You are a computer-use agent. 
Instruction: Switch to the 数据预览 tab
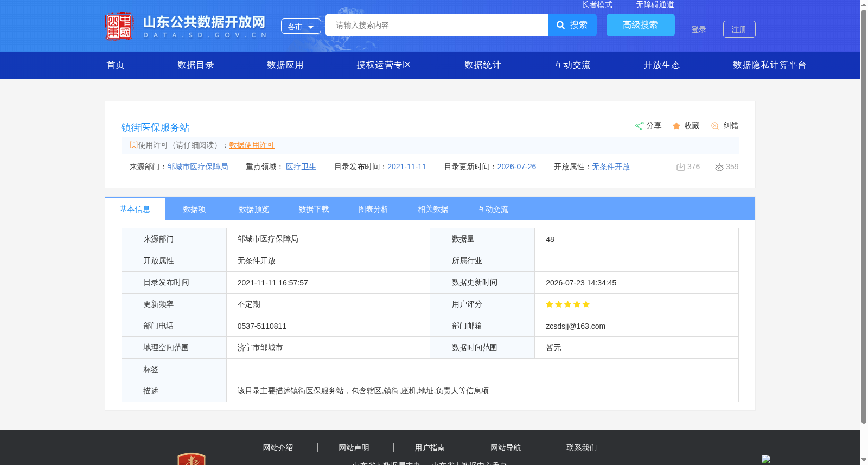tap(254, 209)
